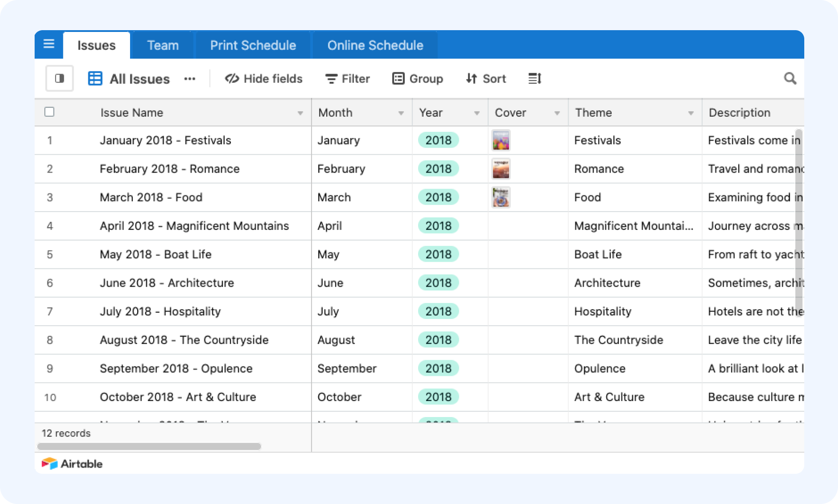Expand the Month column dropdown arrow

coord(401,113)
